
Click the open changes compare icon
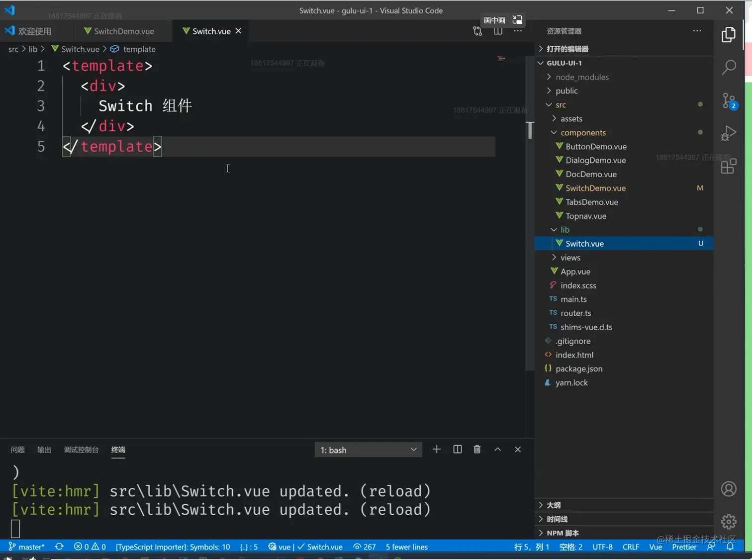477,31
